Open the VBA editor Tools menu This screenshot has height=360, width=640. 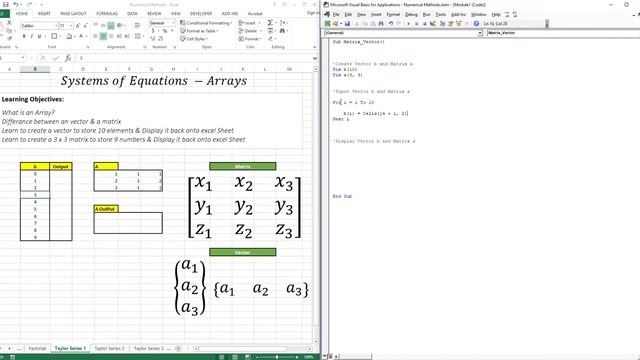tap(440, 14)
